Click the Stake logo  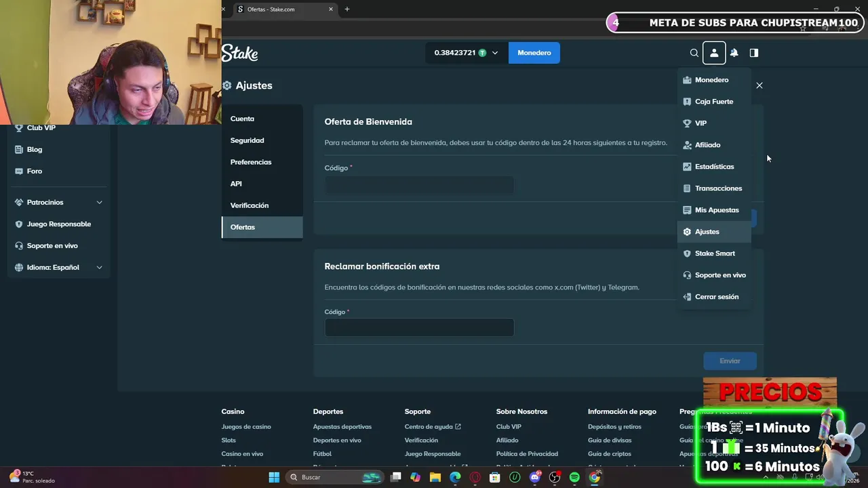[239, 53]
